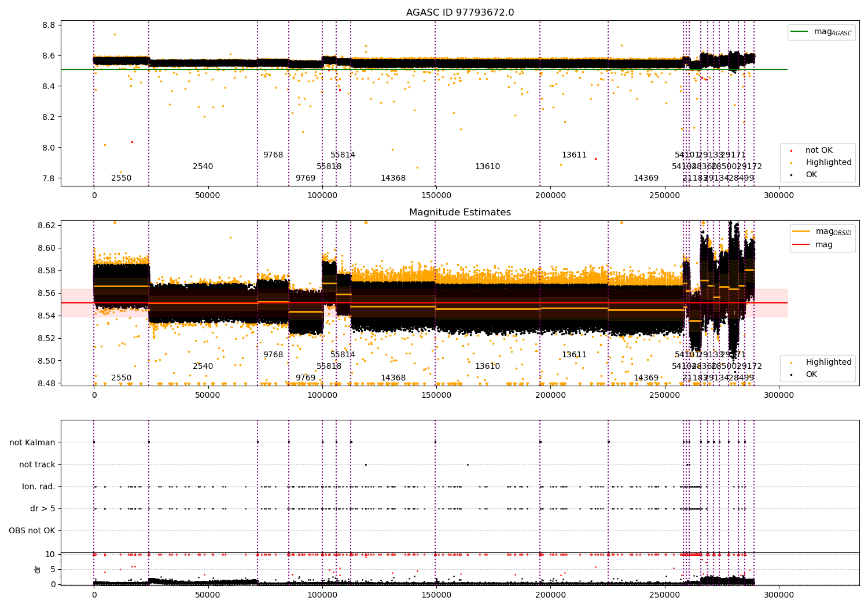
Task: Click the 'not Kalman' axis label
Action: click(x=32, y=443)
